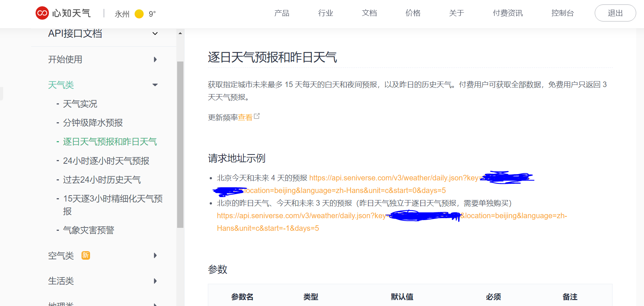
Task: Click the 天气类 sidebar label
Action: pos(61,85)
